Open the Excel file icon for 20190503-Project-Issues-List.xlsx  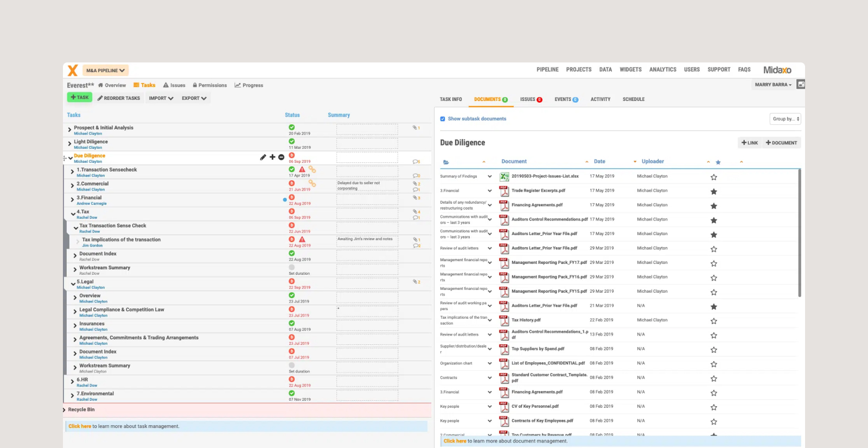pos(504,176)
